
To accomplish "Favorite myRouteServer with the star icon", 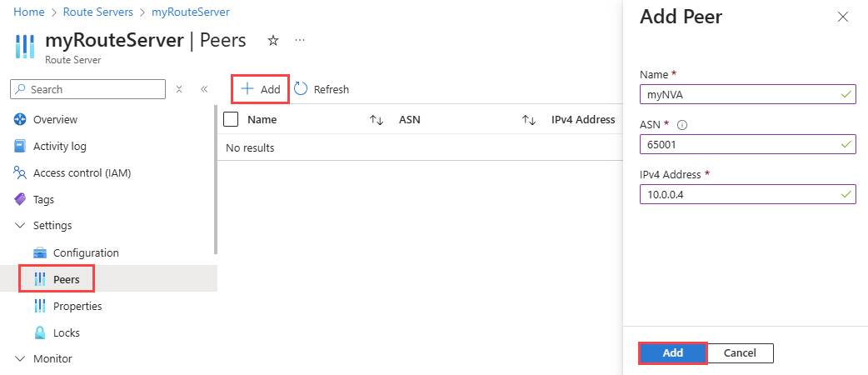I will pos(273,41).
